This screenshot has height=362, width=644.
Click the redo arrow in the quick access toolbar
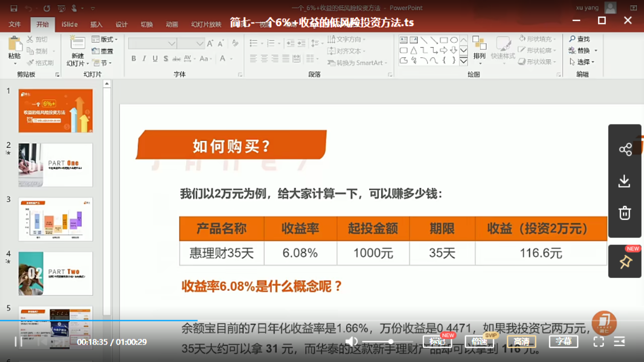point(46,8)
